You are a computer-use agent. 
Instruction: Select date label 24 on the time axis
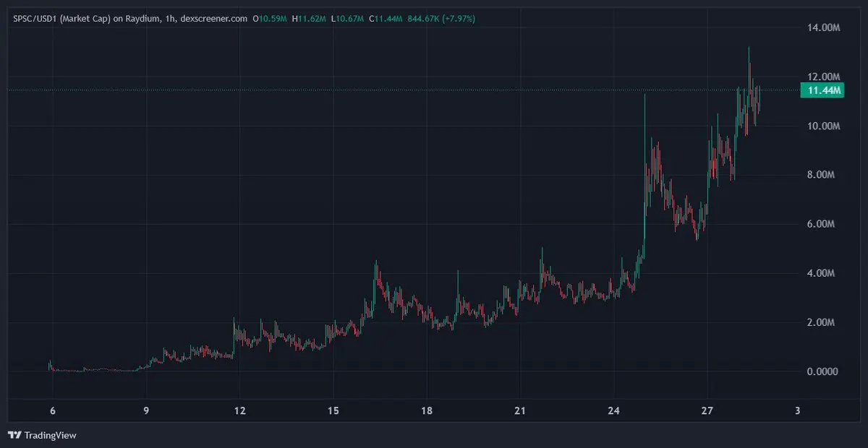coord(614,411)
